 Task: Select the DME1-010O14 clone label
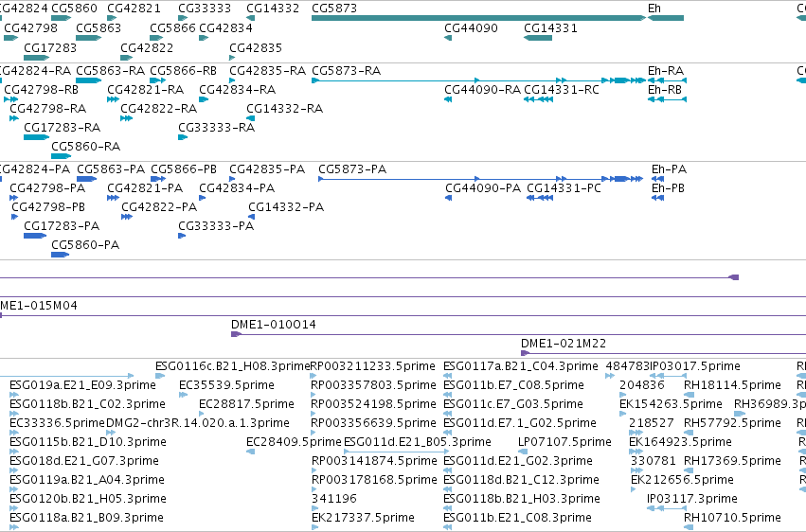(274, 325)
